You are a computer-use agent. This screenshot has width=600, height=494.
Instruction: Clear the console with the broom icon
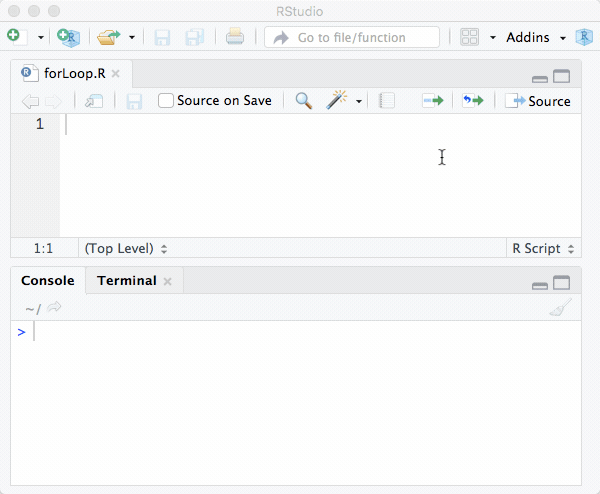coord(560,307)
